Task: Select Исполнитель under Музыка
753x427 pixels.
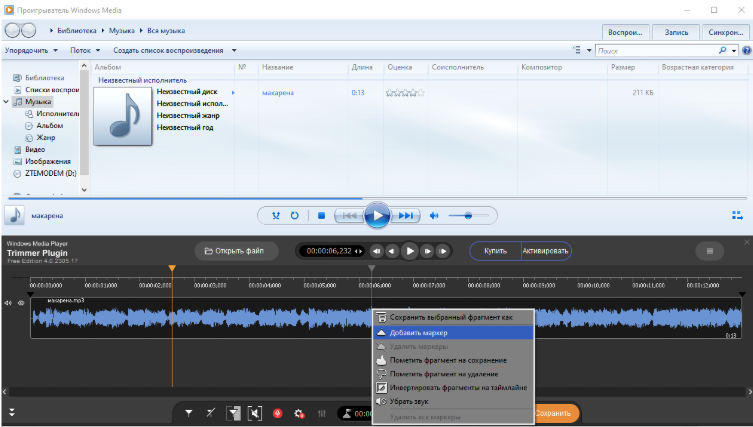Action: pyautogui.click(x=52, y=113)
